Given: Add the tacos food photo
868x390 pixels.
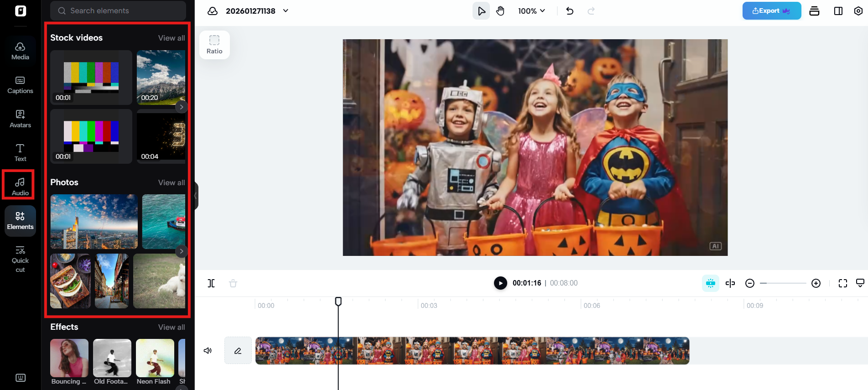Looking at the screenshot, I should pos(70,281).
